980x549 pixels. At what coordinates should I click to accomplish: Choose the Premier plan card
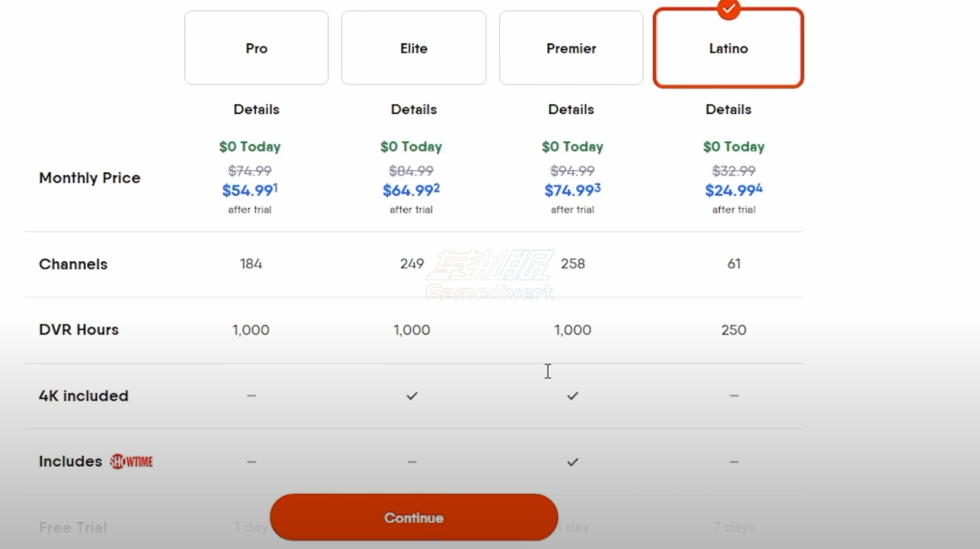point(571,48)
